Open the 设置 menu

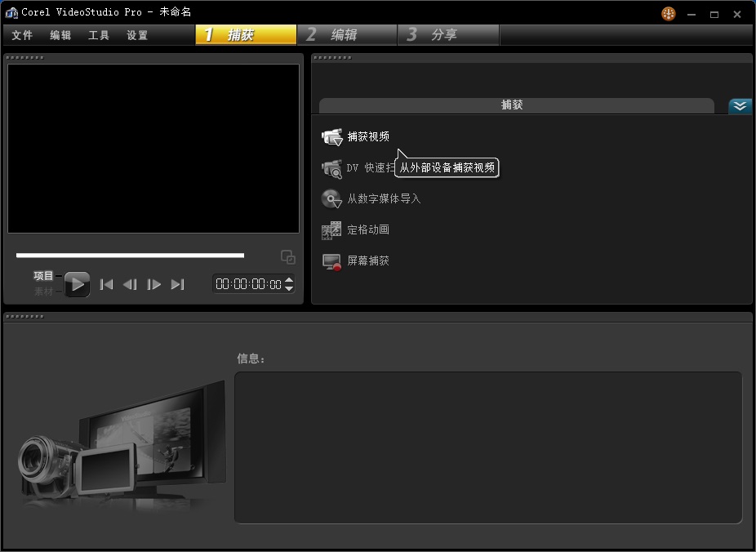(137, 36)
